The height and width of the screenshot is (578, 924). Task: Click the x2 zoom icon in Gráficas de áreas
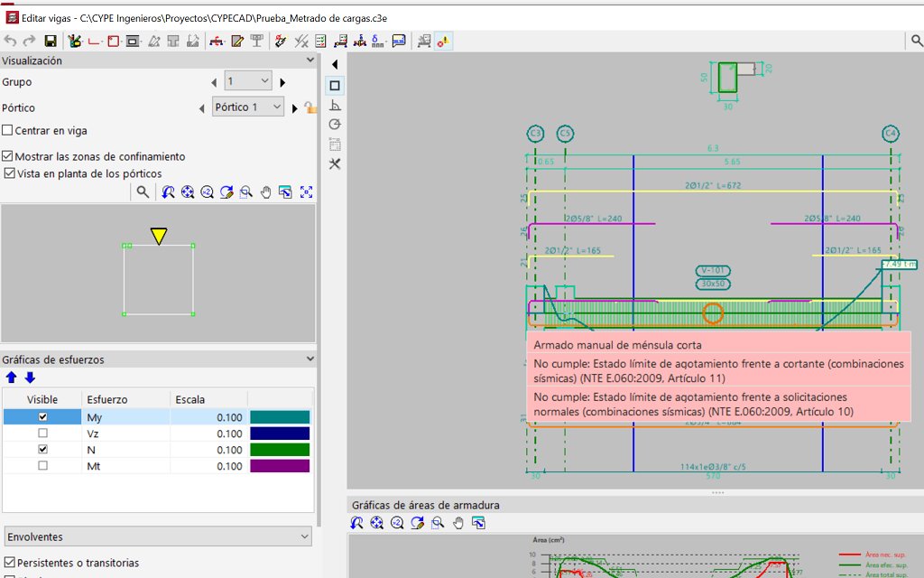click(x=397, y=523)
